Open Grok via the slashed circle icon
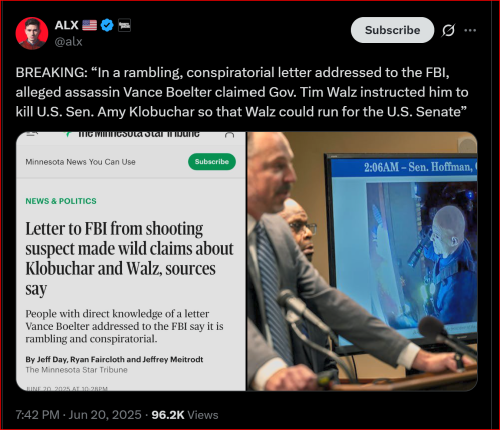Viewport: 500px width, 430px height. 448,30
